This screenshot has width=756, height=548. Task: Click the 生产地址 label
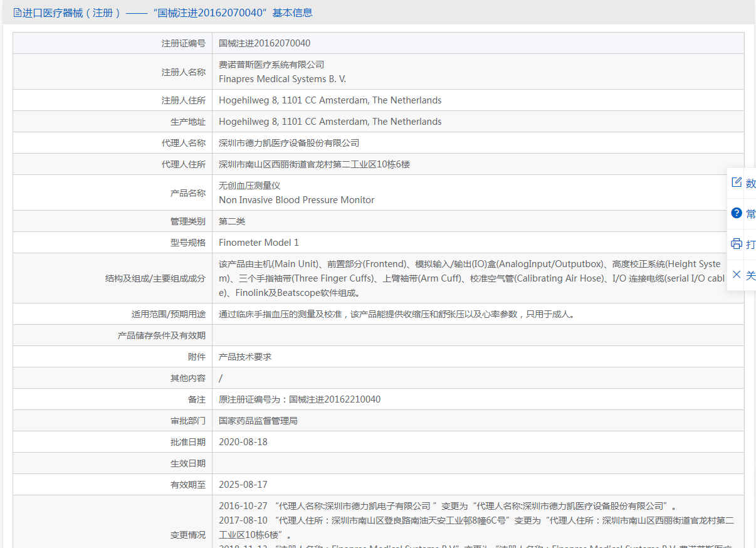click(188, 122)
